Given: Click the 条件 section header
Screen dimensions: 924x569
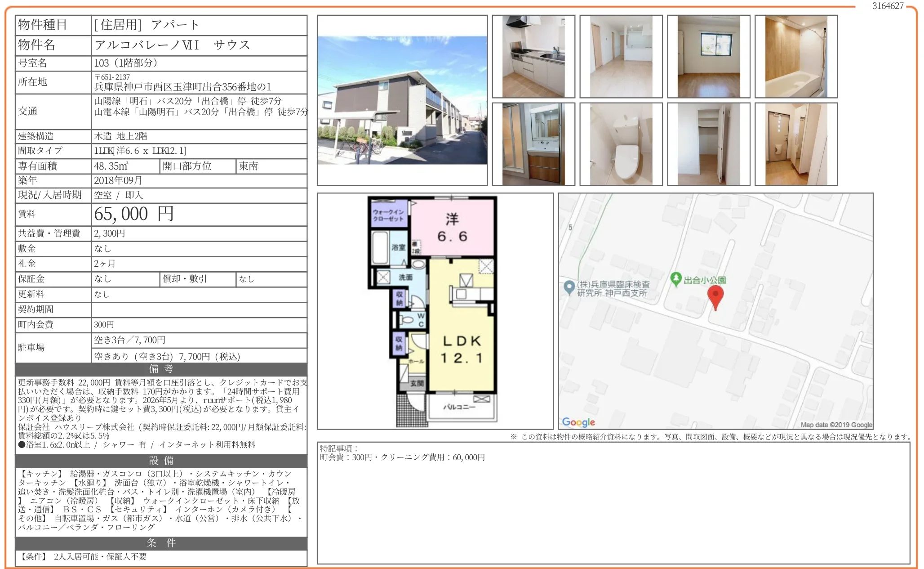Looking at the screenshot, I should 161,543.
